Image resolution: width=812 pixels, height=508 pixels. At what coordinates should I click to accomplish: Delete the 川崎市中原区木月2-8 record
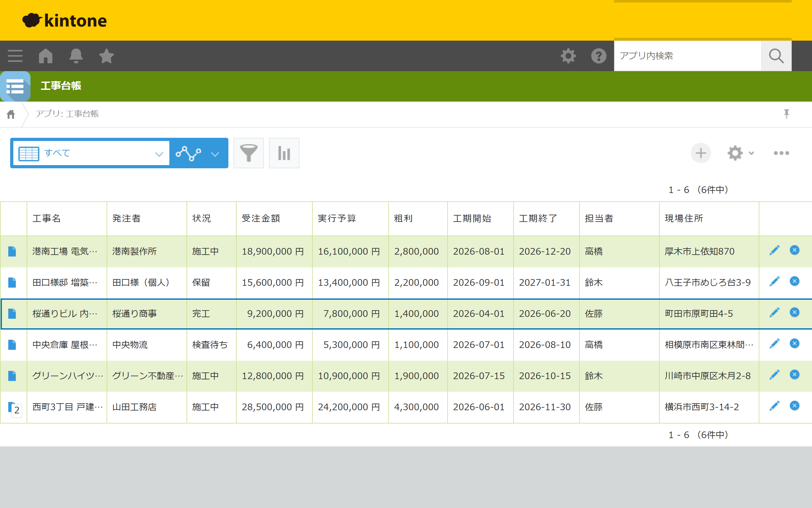click(795, 374)
